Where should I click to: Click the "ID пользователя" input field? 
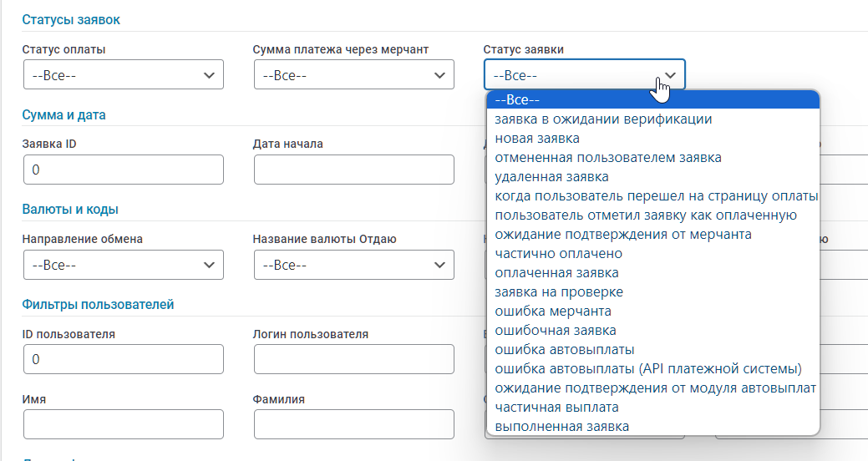click(x=124, y=360)
